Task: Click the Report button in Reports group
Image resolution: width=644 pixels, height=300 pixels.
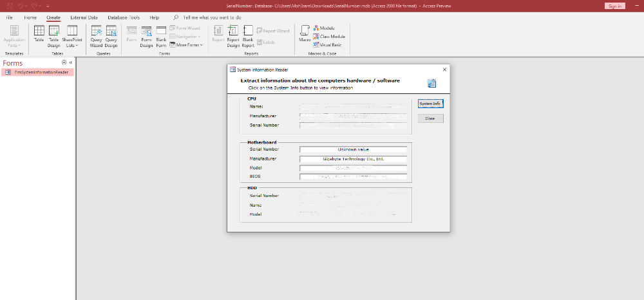Action: pyautogui.click(x=218, y=34)
